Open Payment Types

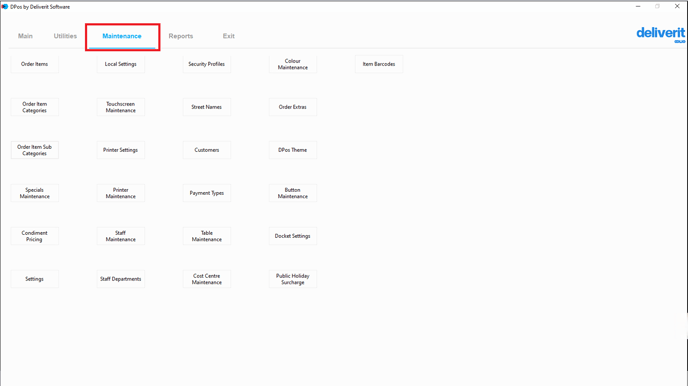207,193
